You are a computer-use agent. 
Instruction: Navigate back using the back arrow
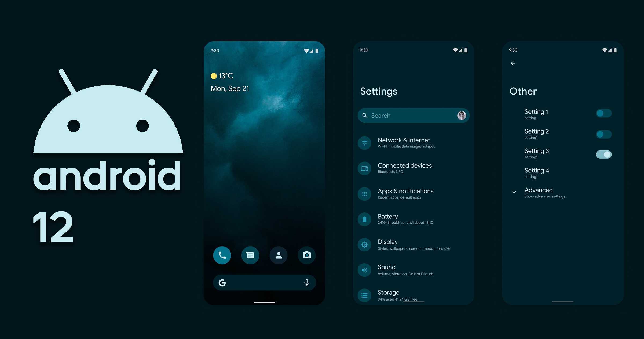pos(513,63)
